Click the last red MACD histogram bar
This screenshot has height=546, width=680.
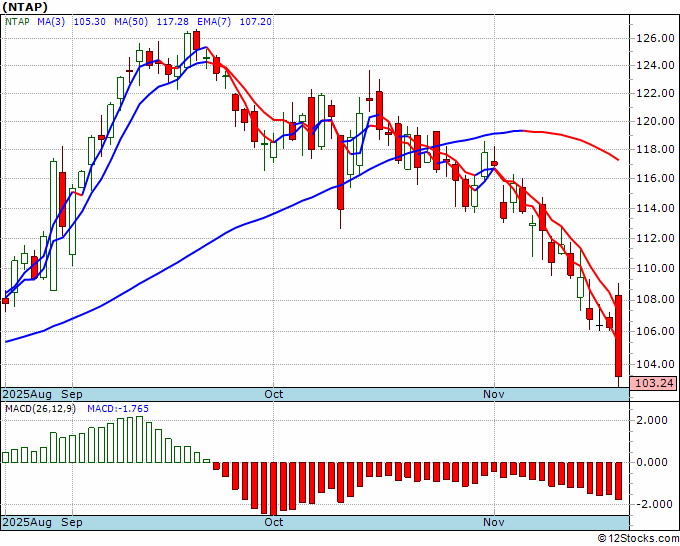tap(618, 481)
